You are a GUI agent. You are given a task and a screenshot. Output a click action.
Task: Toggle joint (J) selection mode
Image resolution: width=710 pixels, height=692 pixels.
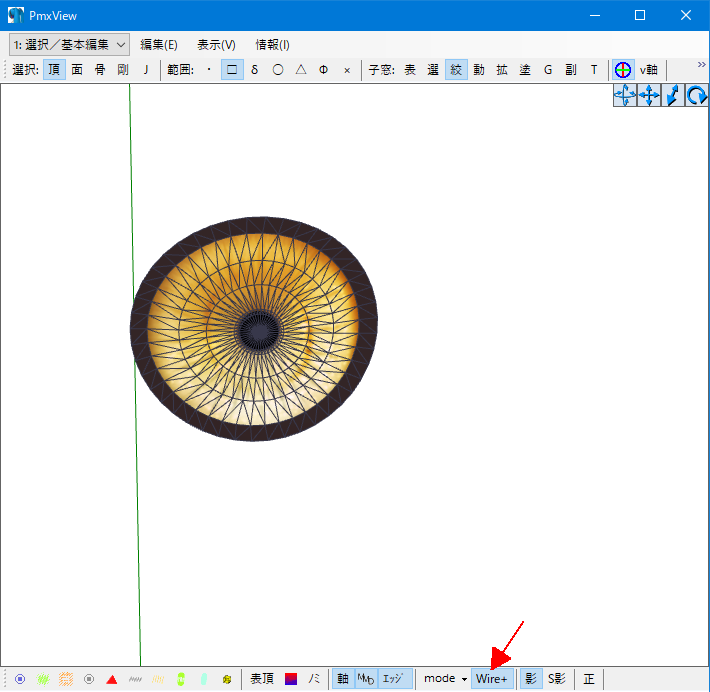click(146, 70)
